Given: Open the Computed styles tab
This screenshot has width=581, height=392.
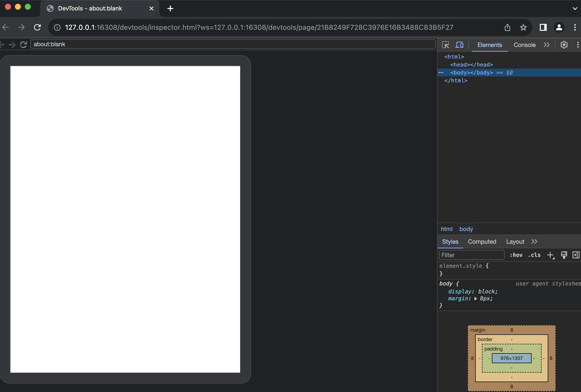Looking at the screenshot, I should click(x=482, y=241).
